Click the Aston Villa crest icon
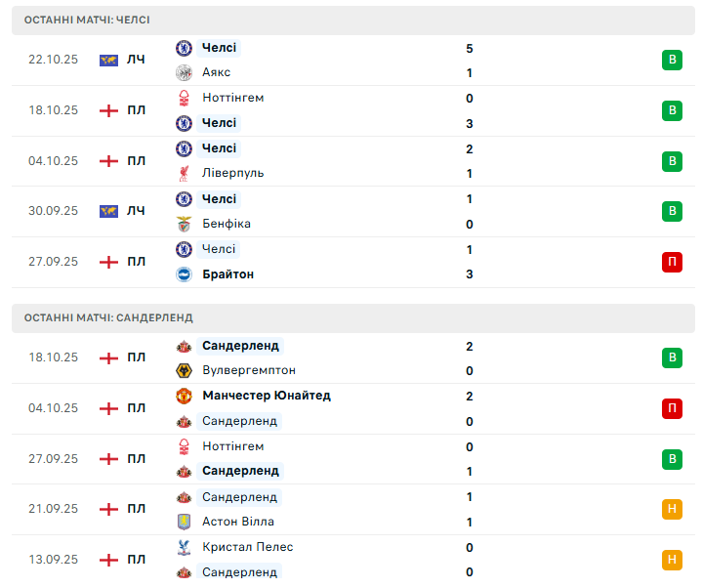 pyautogui.click(x=184, y=522)
